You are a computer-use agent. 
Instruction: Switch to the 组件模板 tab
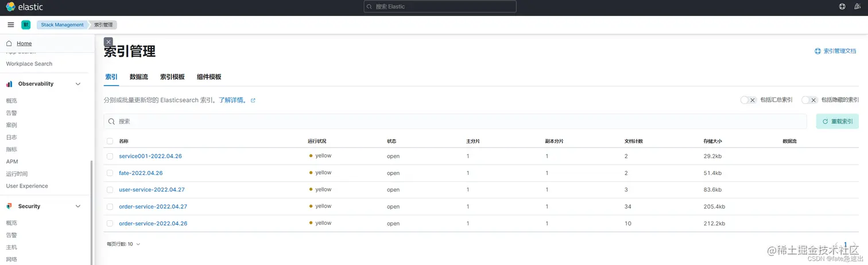[209, 77]
